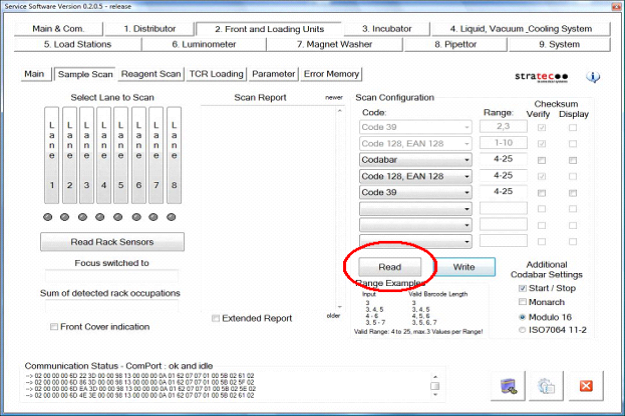Screen dimensions: 625x416
Task: Switch to the Reagent Scan tab
Action: (150, 74)
